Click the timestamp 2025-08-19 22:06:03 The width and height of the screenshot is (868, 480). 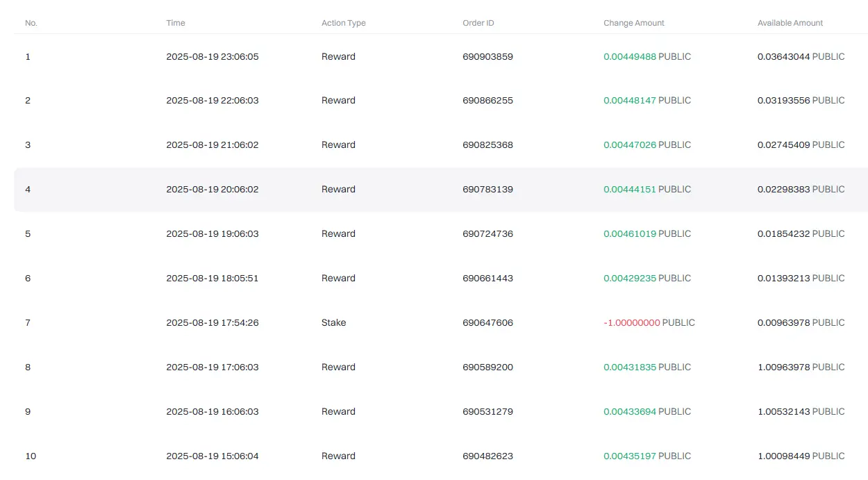click(212, 100)
